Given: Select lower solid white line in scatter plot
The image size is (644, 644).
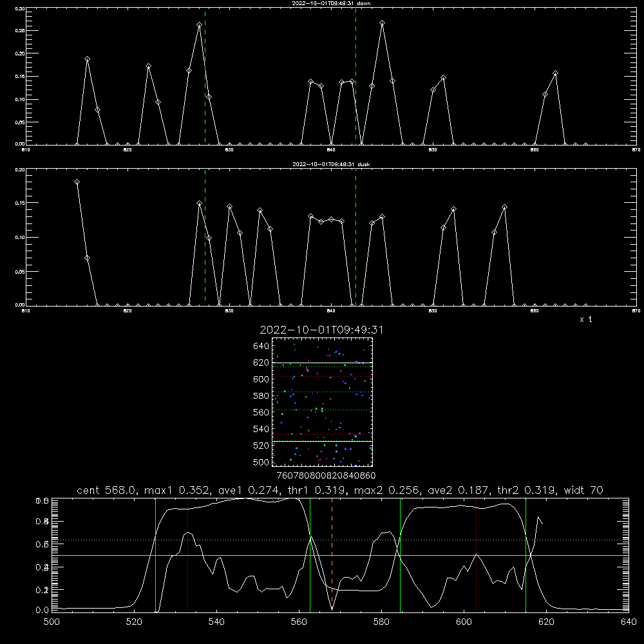Looking at the screenshot, I should (x=322, y=442).
